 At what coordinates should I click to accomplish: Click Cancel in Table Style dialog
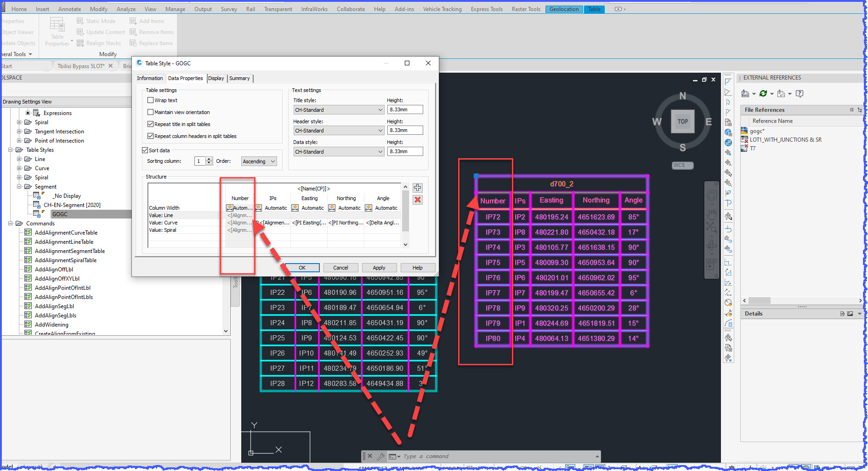[x=340, y=268]
